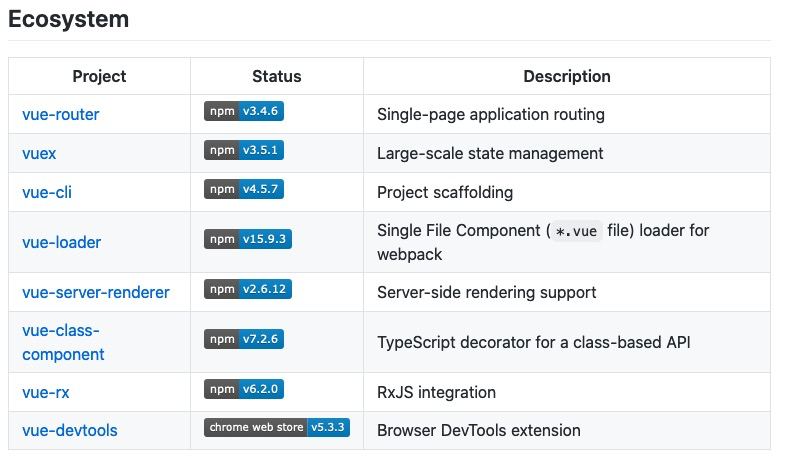Screen dimensions: 791x459
Task: Click 'TypeScript decorator for a class-based API'
Action: (x=534, y=342)
